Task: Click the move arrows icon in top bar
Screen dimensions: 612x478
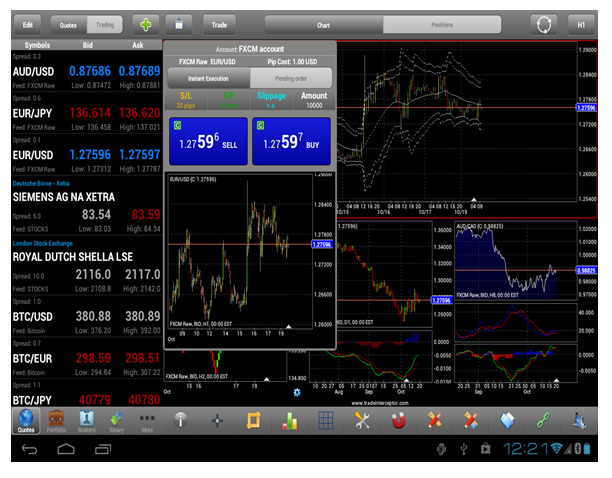Action: coord(179,25)
